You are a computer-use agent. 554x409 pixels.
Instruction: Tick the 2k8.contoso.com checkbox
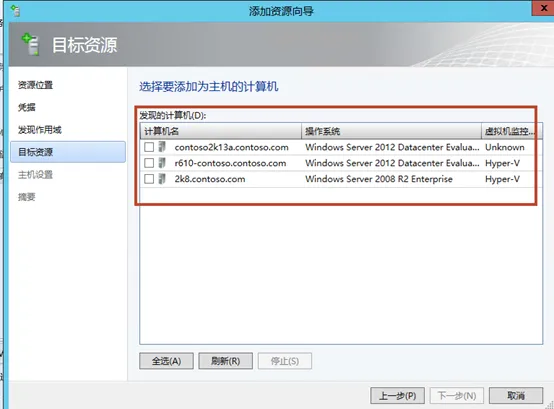point(149,179)
